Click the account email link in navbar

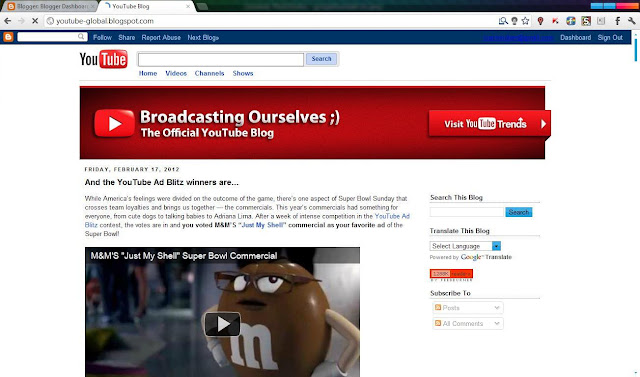tap(518, 38)
